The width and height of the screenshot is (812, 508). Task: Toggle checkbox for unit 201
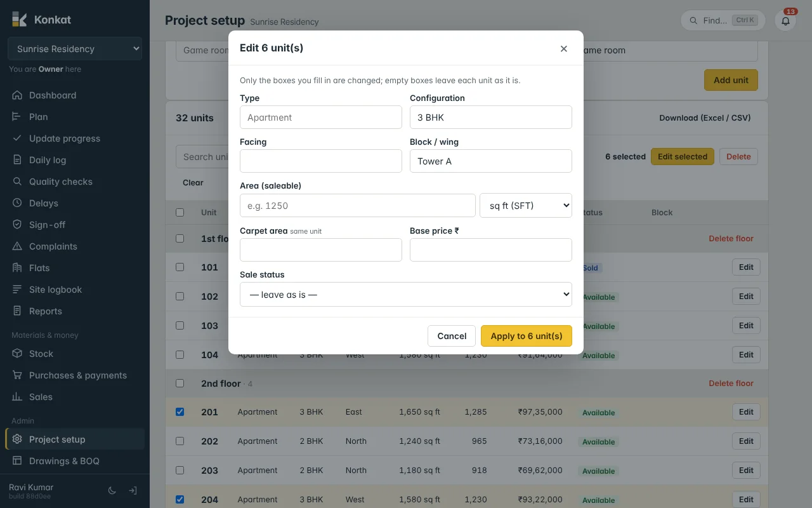pos(180,412)
